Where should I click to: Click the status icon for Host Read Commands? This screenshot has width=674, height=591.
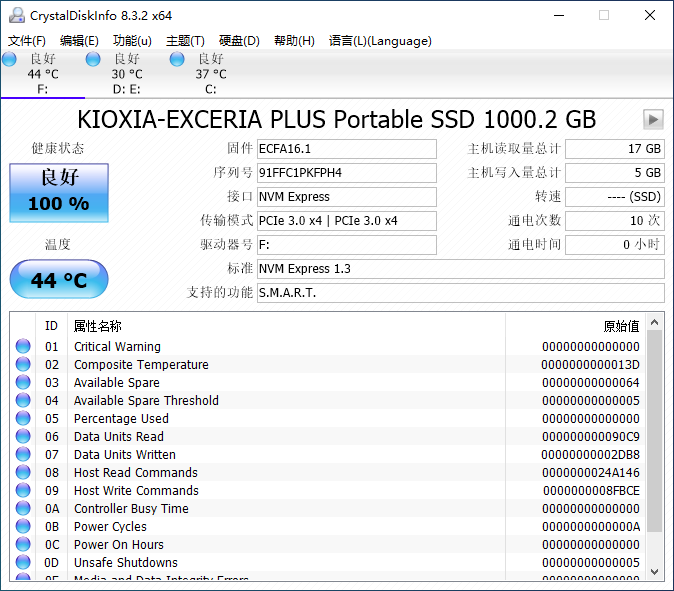tap(23, 472)
